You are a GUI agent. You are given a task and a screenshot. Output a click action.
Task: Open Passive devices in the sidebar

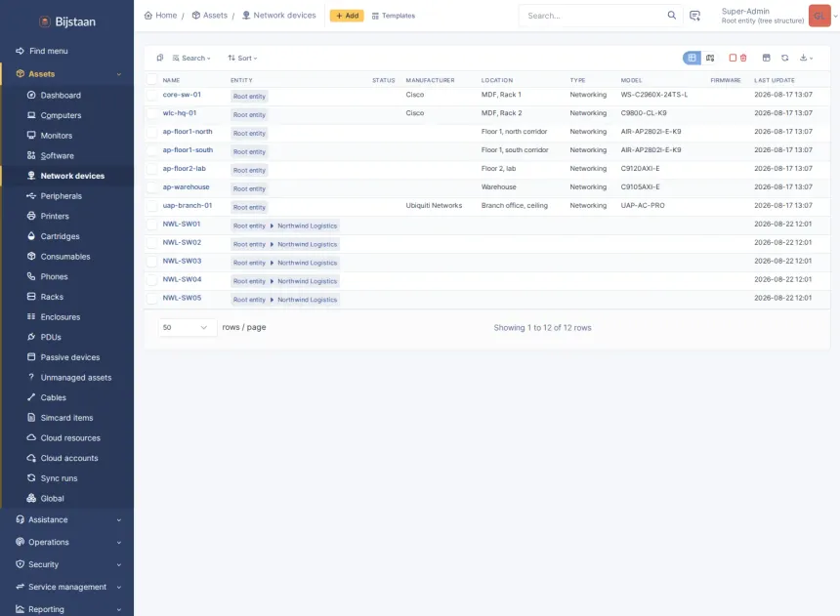[x=70, y=357]
